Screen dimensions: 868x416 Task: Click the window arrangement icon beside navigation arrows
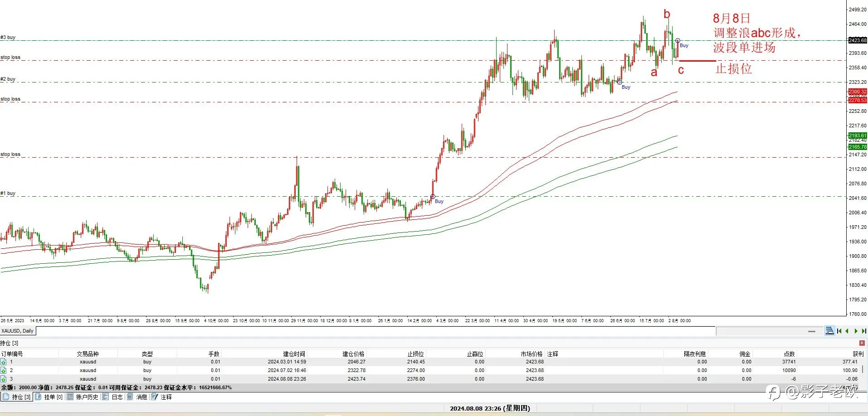(x=829, y=331)
